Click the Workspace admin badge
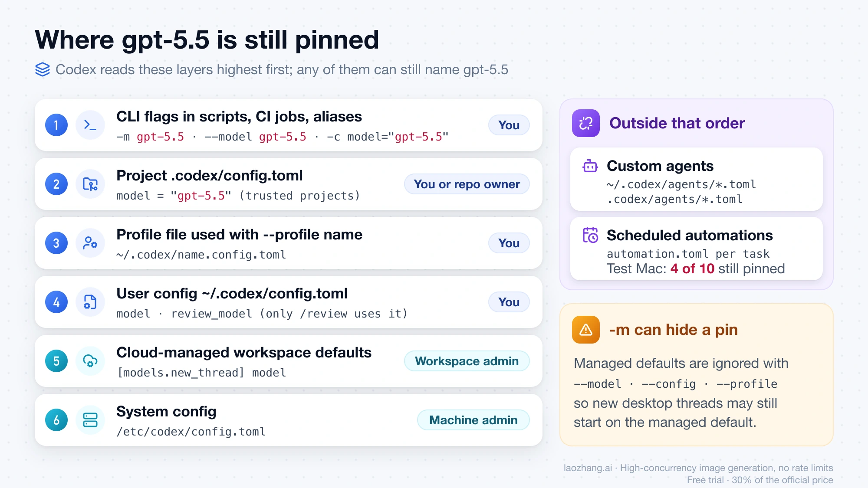Image resolution: width=868 pixels, height=488 pixels. (x=467, y=361)
